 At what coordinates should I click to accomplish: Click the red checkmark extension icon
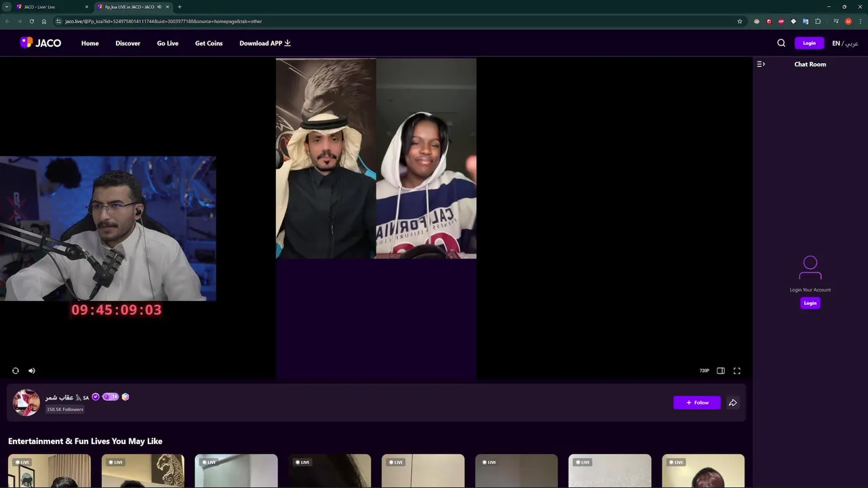[x=769, y=21]
